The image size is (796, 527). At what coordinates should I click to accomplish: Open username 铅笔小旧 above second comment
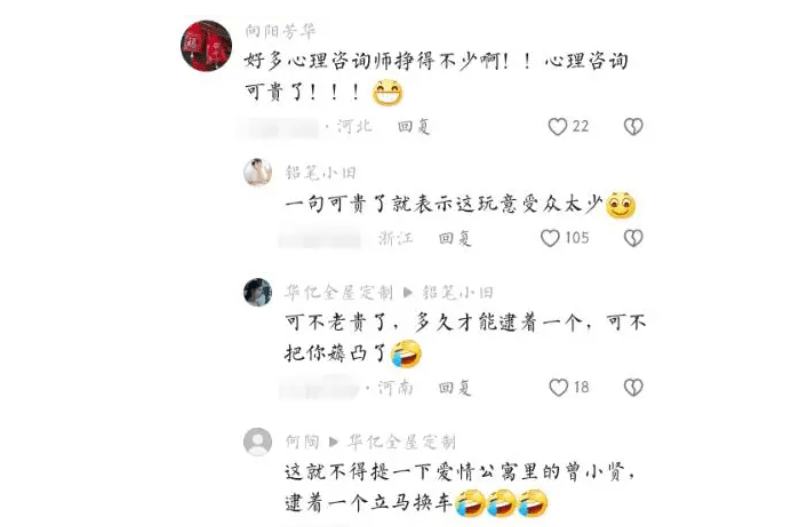point(320,173)
